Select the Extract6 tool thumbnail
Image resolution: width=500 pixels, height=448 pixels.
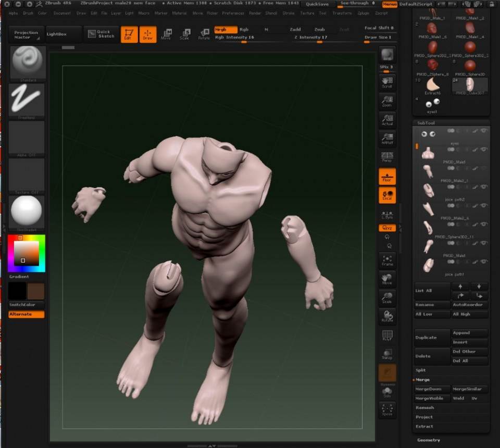click(432, 85)
